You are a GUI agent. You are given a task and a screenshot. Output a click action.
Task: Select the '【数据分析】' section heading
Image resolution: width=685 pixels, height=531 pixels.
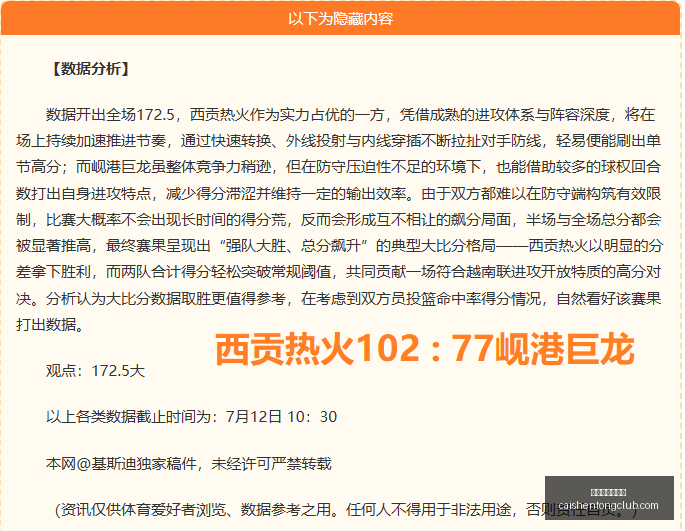pyautogui.click(x=90, y=69)
